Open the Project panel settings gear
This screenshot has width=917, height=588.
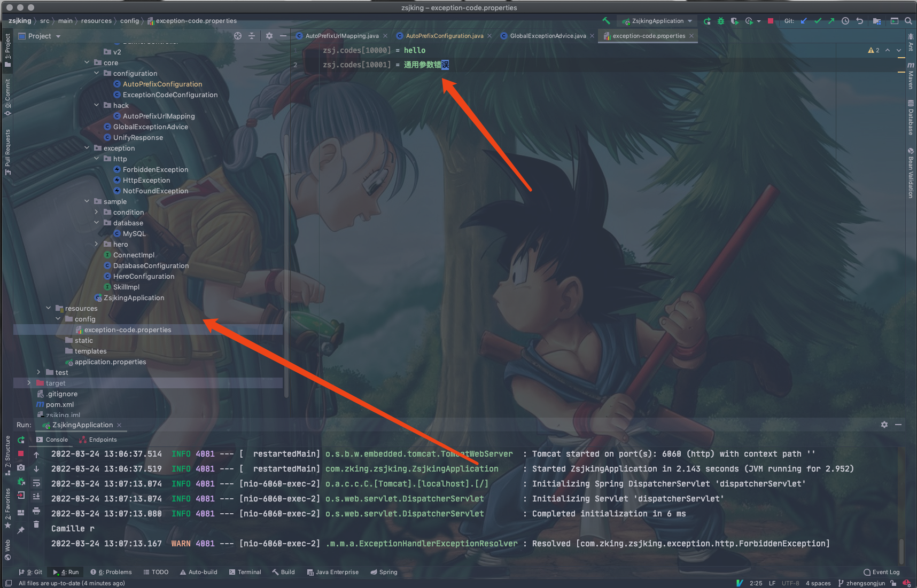click(x=269, y=36)
